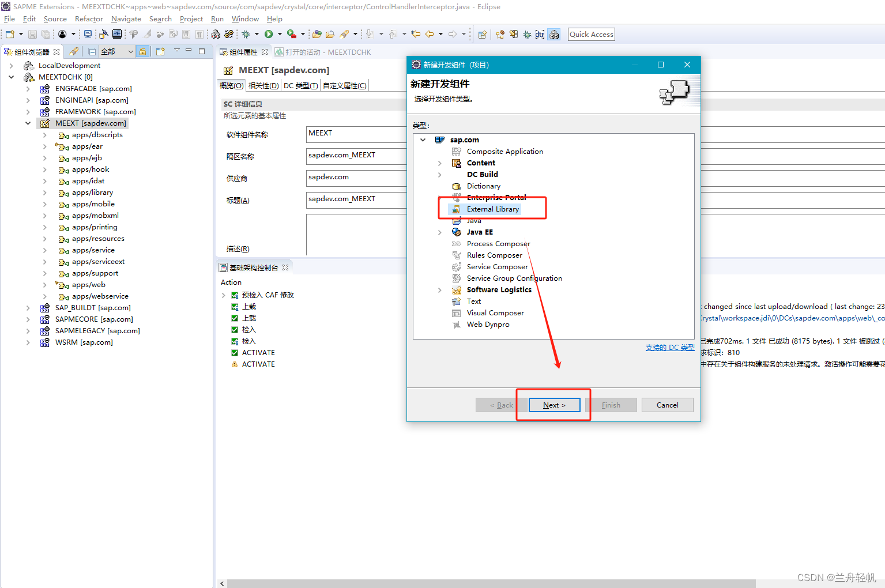Collapse the sap.com node in dialog

tap(423, 140)
